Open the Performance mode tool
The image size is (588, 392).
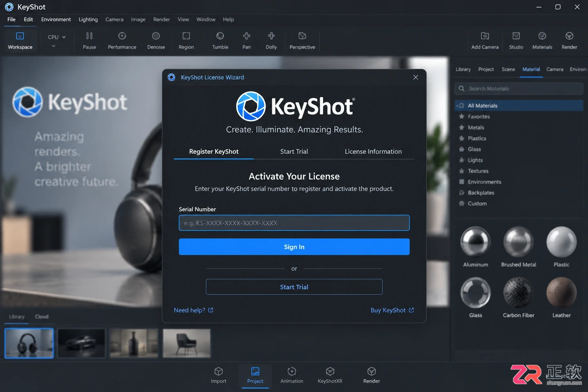click(122, 36)
